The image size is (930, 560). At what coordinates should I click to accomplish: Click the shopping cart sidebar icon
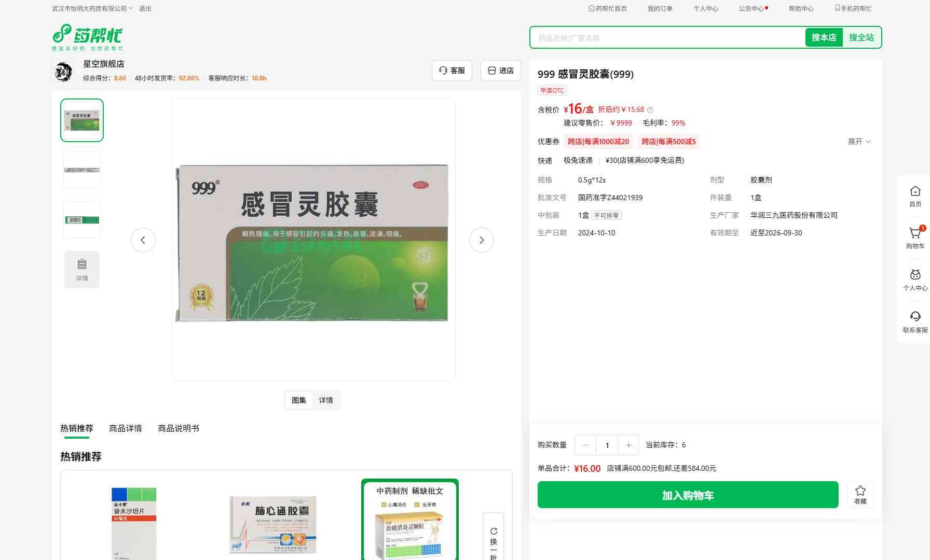coord(915,234)
